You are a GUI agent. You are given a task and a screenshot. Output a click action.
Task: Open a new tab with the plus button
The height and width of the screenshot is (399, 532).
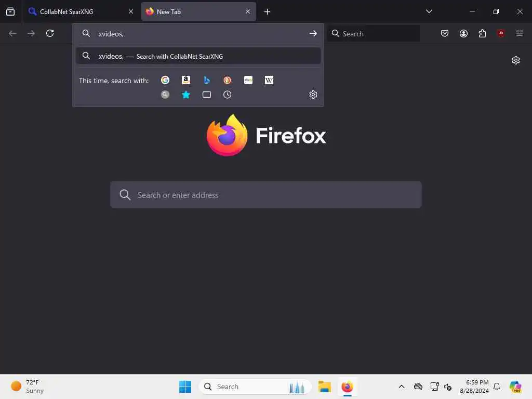coord(267,12)
